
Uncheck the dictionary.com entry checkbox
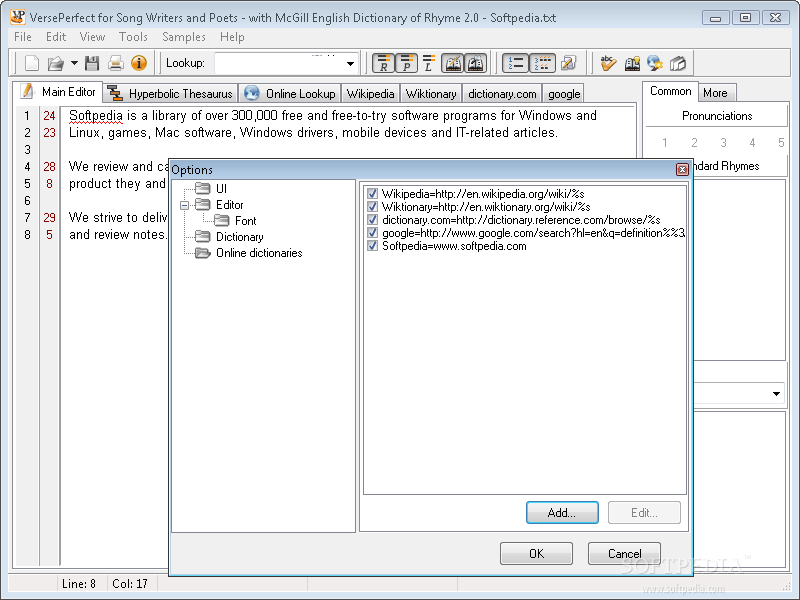(x=372, y=220)
